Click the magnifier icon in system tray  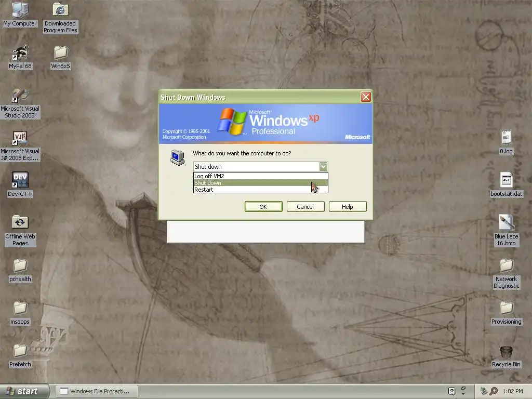494,391
